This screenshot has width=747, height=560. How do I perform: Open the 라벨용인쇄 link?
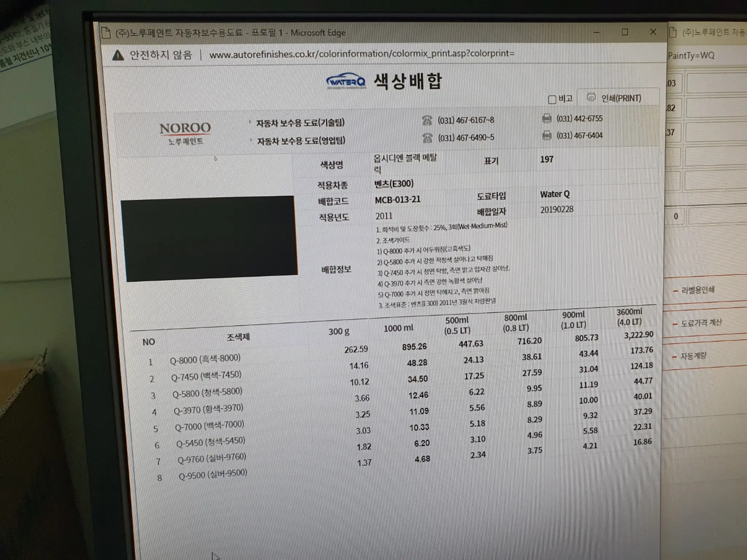point(698,290)
